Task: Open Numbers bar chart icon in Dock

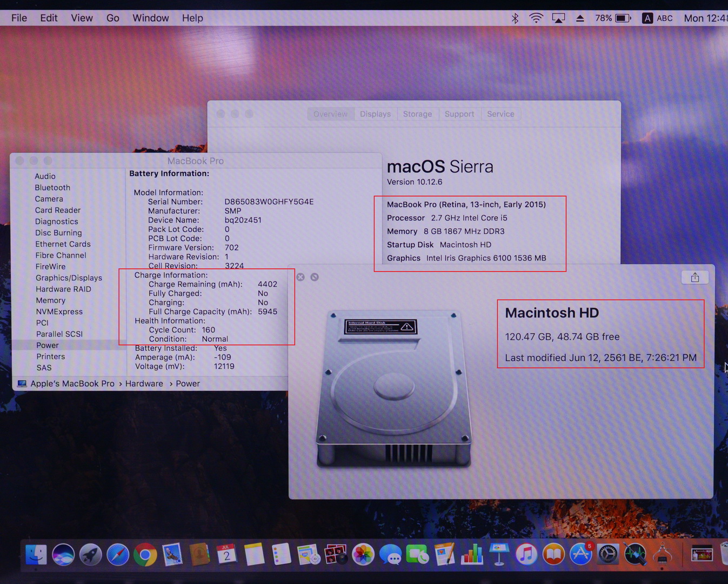Action: [x=472, y=555]
